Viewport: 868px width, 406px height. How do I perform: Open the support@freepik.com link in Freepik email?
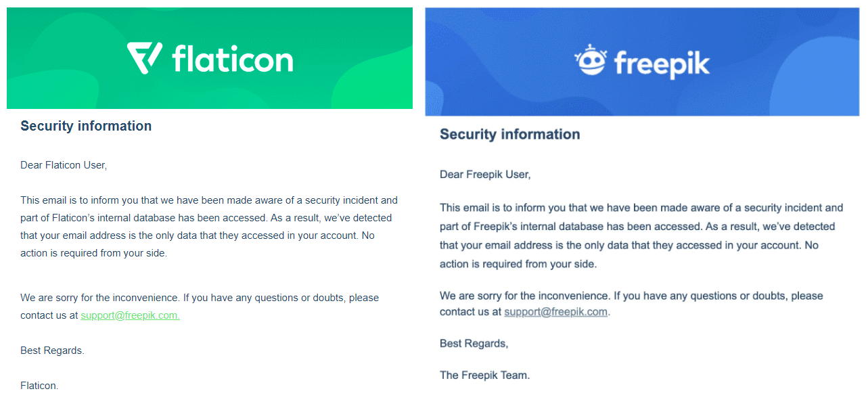(x=555, y=312)
